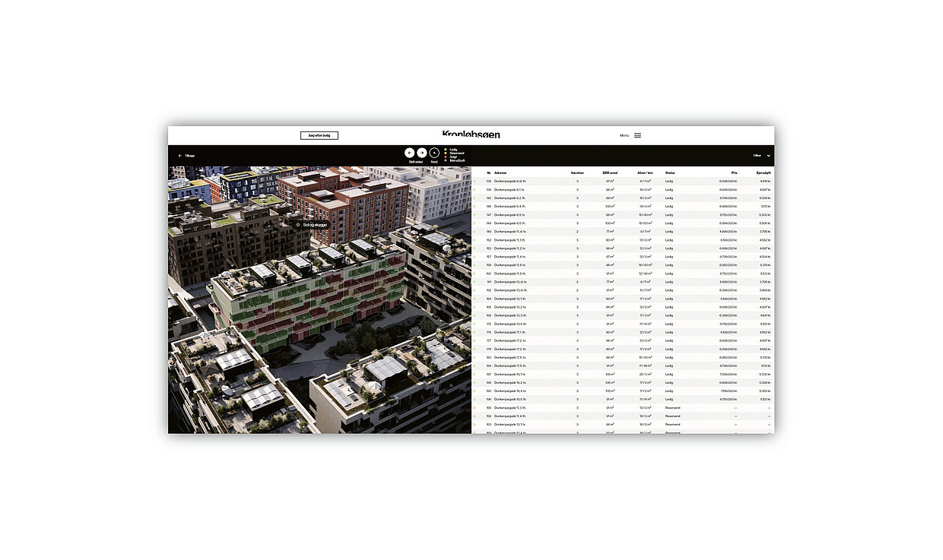Click the back arrow next to Tilbage
The image size is (943, 560).
point(180,156)
